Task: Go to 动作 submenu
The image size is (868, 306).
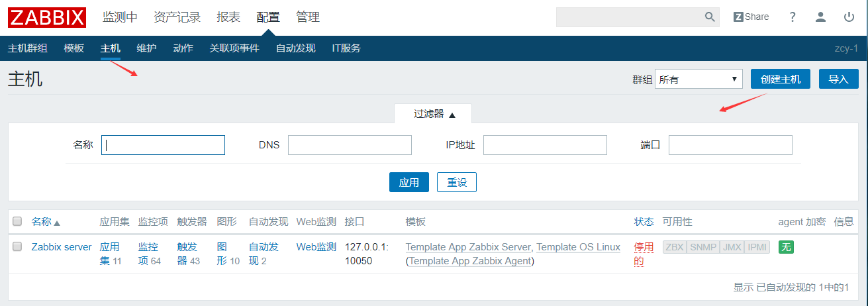Action: (x=183, y=48)
